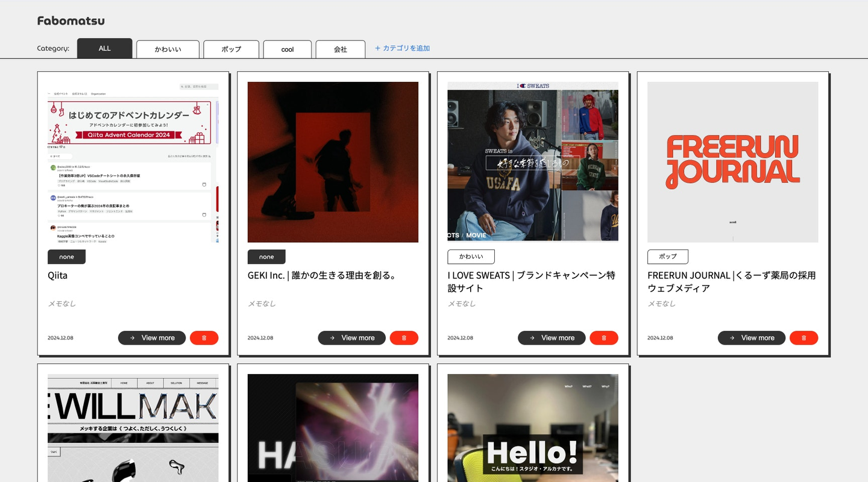The width and height of the screenshot is (868, 482).
Task: Open View more for I LOVE SWEATS
Action: pyautogui.click(x=552, y=338)
